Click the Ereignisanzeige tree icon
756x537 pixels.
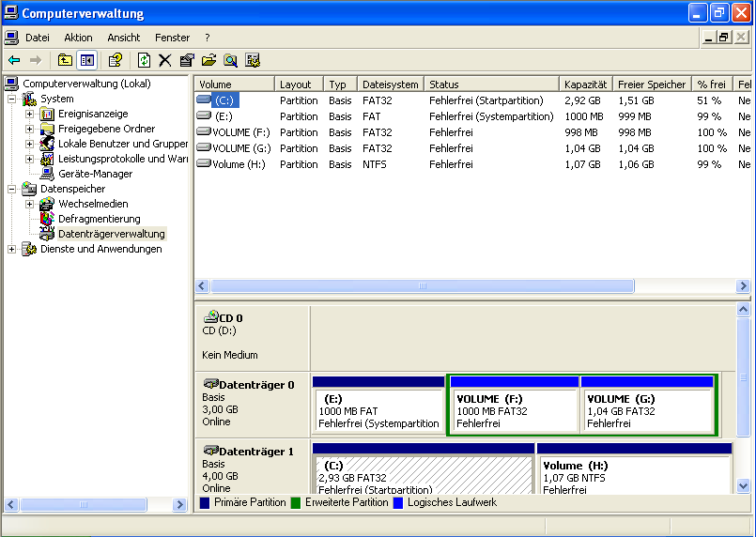[x=47, y=115]
